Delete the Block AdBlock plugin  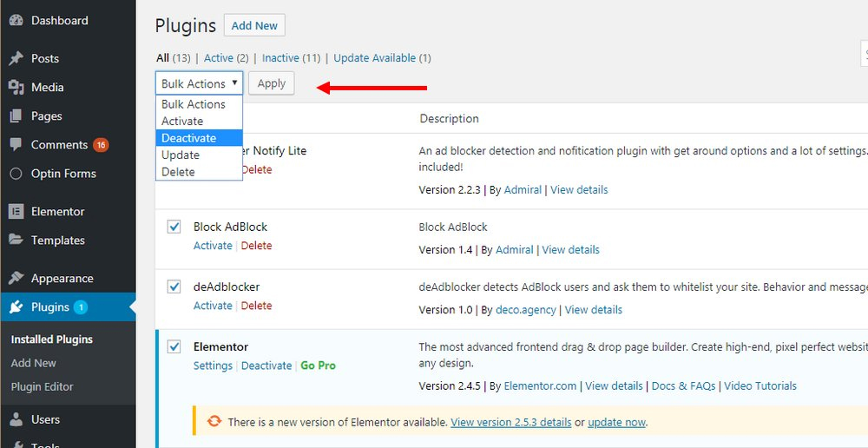coord(257,246)
